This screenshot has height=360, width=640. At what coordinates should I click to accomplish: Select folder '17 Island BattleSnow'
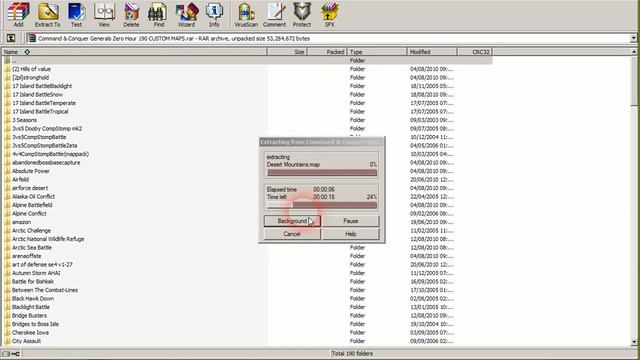pyautogui.click(x=37, y=95)
